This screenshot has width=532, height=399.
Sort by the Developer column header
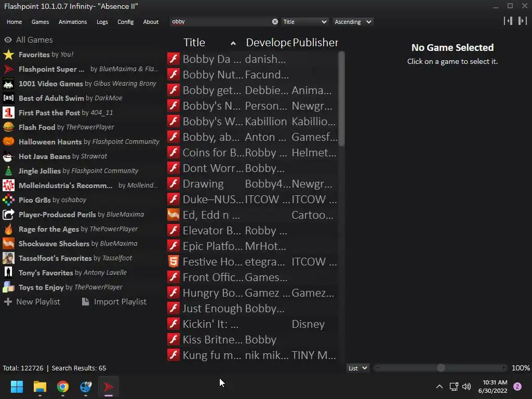[x=268, y=43]
